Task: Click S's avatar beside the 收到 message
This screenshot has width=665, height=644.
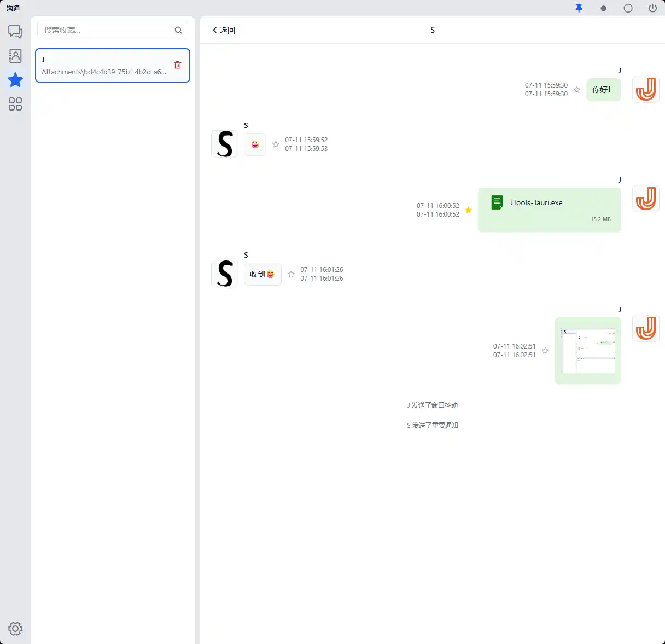Action: tap(225, 274)
